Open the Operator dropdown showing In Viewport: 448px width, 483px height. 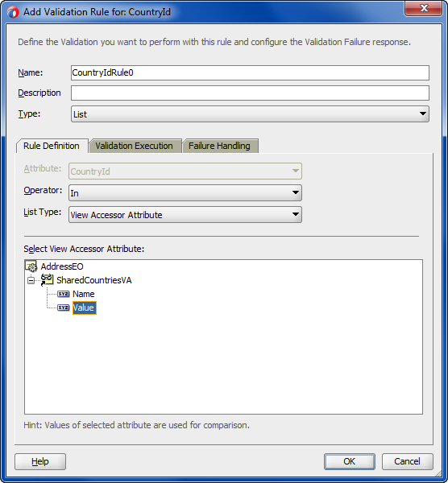[x=185, y=193]
